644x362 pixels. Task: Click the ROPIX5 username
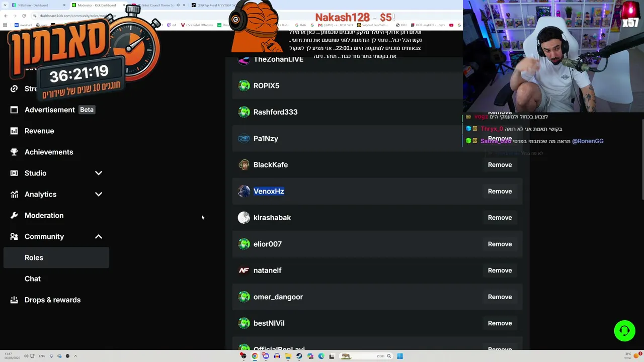coord(266,85)
